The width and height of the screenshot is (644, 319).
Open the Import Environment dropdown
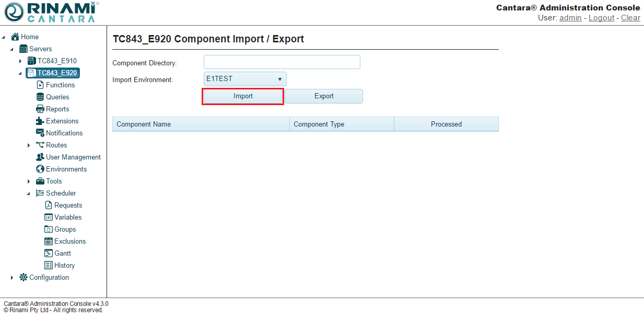(x=245, y=79)
